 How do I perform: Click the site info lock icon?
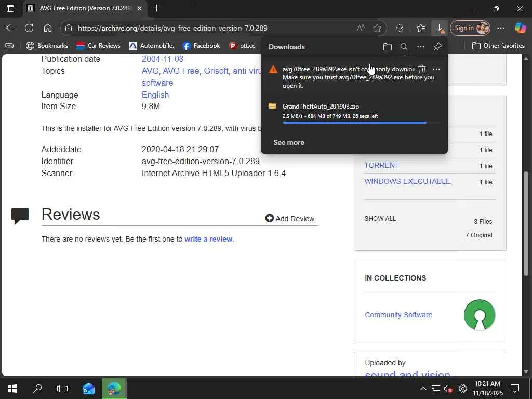69,28
